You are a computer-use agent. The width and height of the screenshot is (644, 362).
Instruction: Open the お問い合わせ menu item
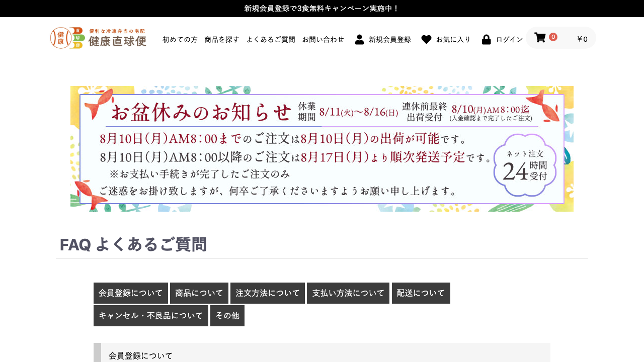pos(323,39)
